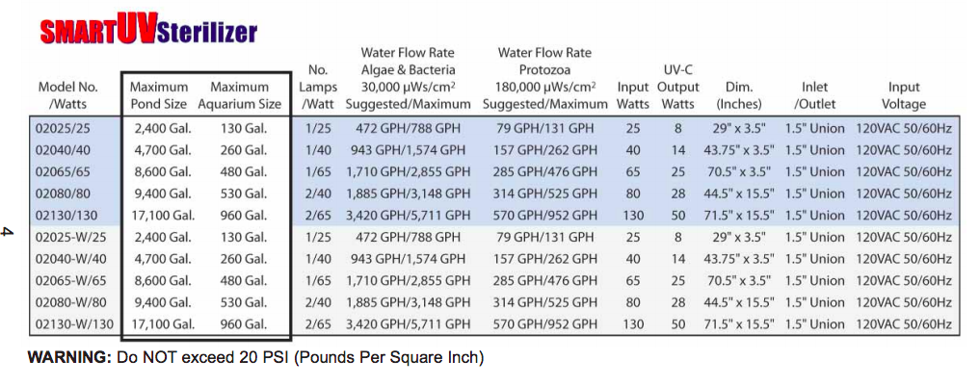Viewport: 980px width, 386px height.
Task: Click the Maximum Pond Size header
Action: (159, 95)
